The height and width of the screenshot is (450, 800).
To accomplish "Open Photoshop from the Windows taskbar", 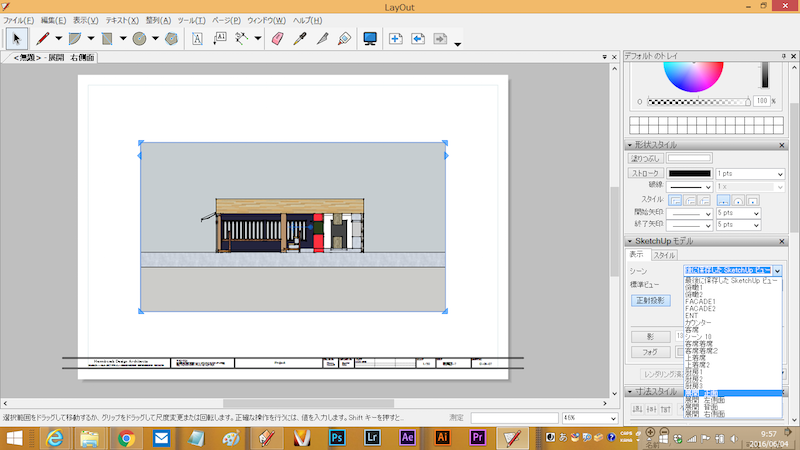I will click(x=337, y=437).
